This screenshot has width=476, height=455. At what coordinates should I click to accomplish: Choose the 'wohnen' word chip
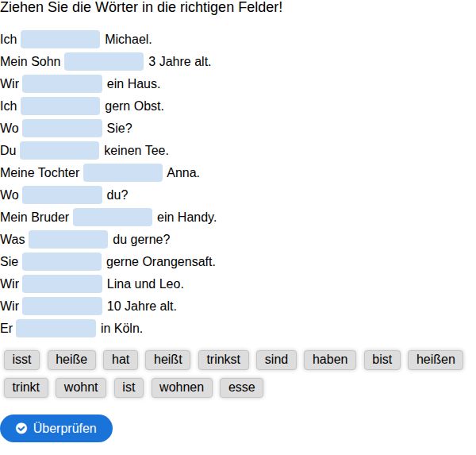tap(182, 388)
